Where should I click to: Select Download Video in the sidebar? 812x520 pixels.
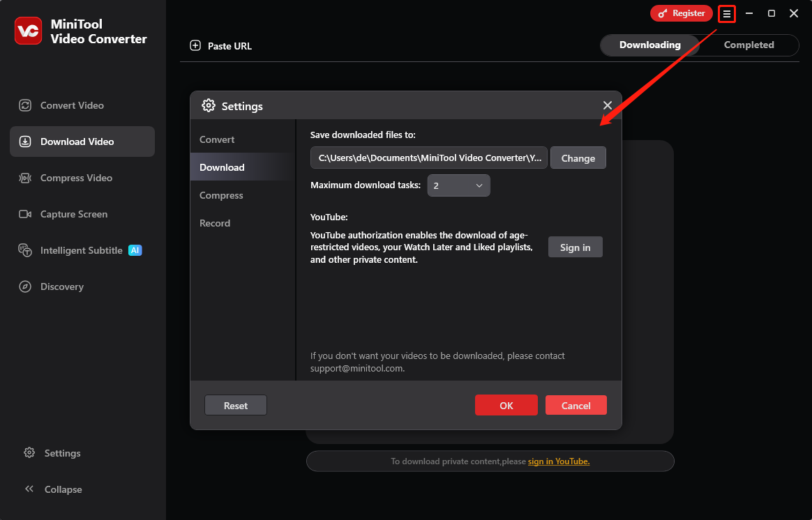(82, 142)
